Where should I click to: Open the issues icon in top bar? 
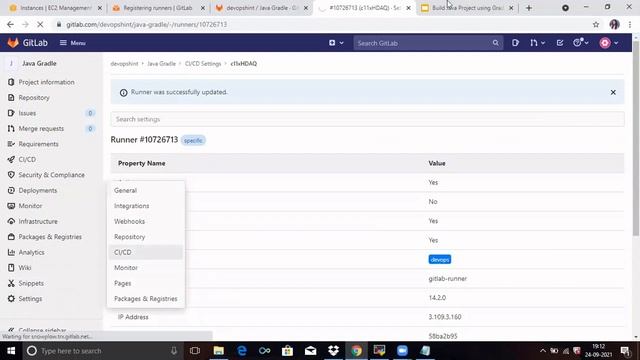(515, 43)
